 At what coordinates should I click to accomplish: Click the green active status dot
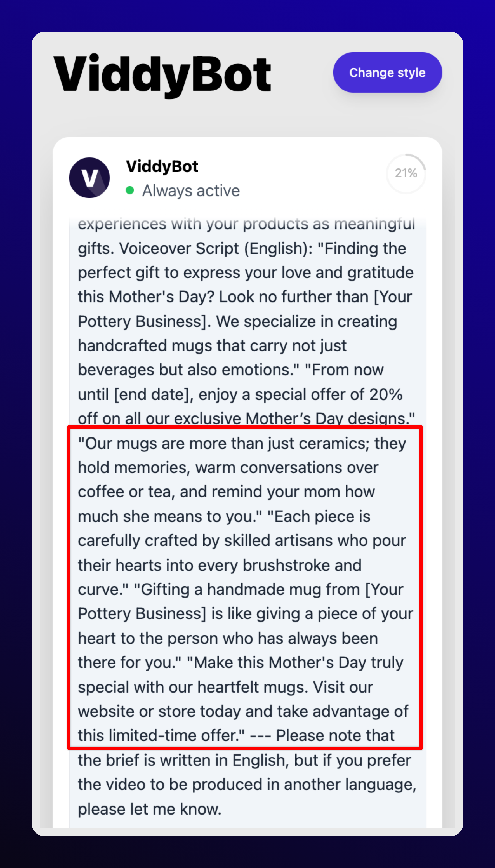pyautogui.click(x=129, y=190)
